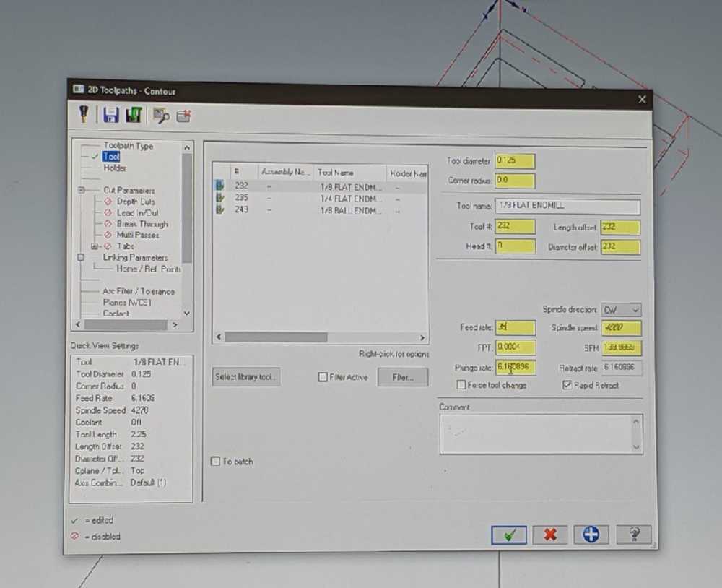The width and height of the screenshot is (722, 588).
Task: Click the green checkmark OK button
Action: 509,535
